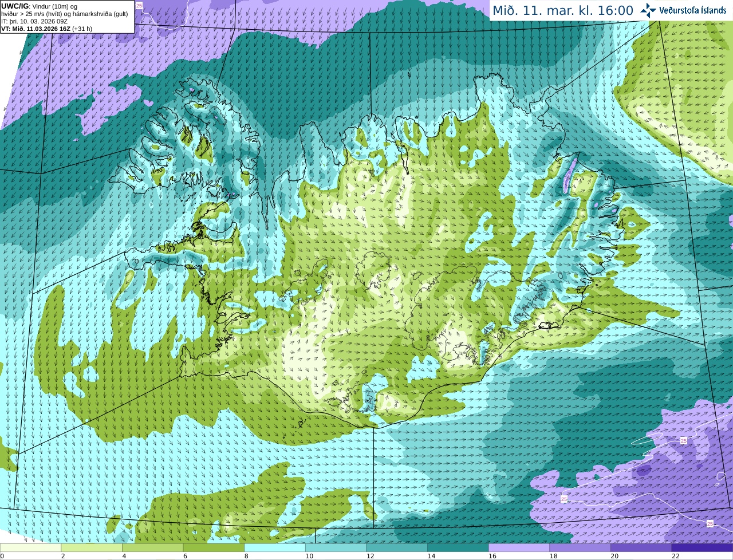Viewport: 733px width, 560px height.
Task: Click the dark violet above-22 m/s legend swatch
Action: pos(702,547)
